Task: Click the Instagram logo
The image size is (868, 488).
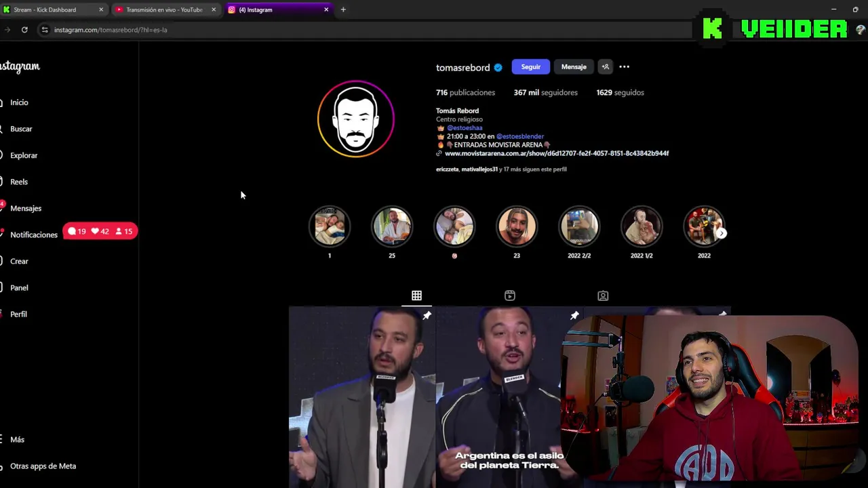Action: click(20, 66)
